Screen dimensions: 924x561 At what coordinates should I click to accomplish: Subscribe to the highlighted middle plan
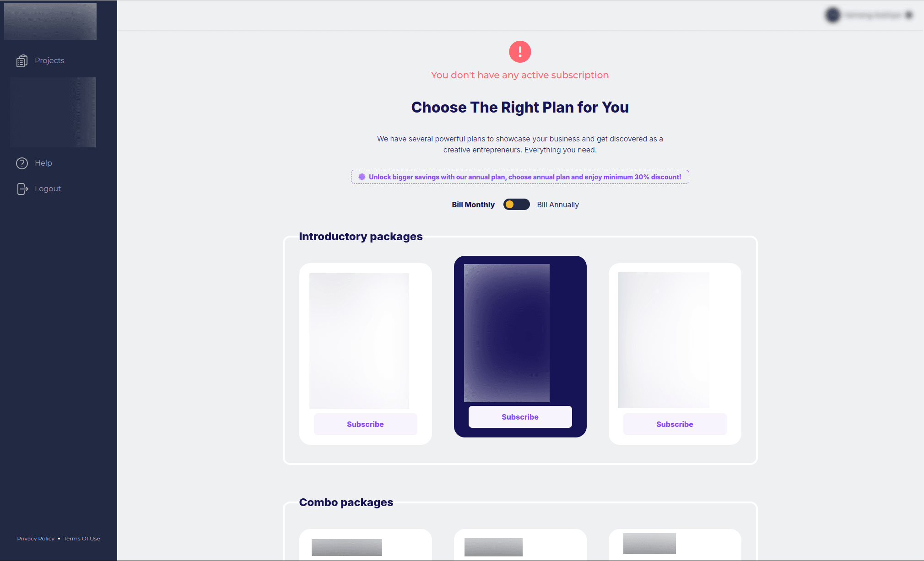pos(520,416)
